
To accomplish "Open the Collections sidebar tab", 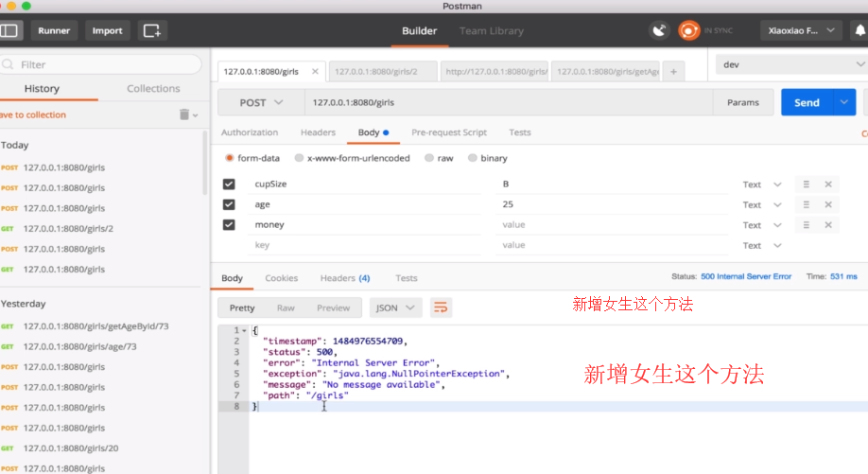I will [153, 89].
